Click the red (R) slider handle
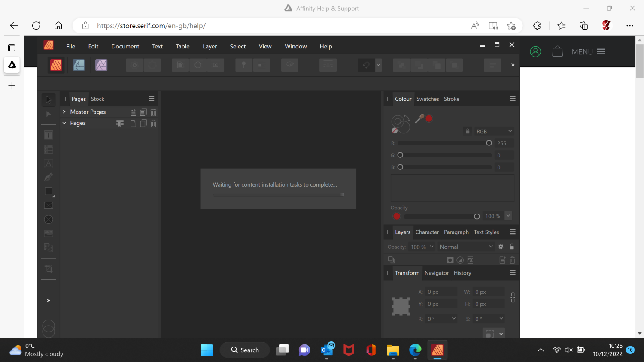This screenshot has width=644, height=362. tap(489, 143)
